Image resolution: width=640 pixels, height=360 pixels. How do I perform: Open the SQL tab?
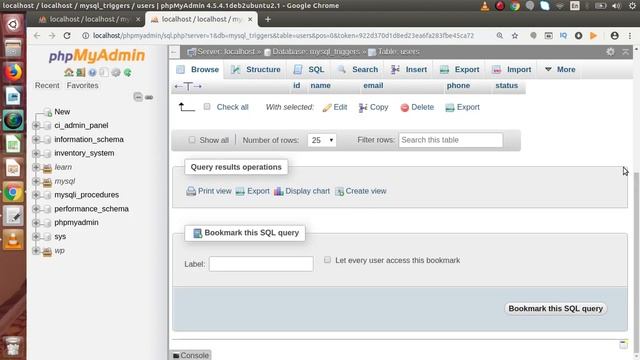pyautogui.click(x=309, y=69)
